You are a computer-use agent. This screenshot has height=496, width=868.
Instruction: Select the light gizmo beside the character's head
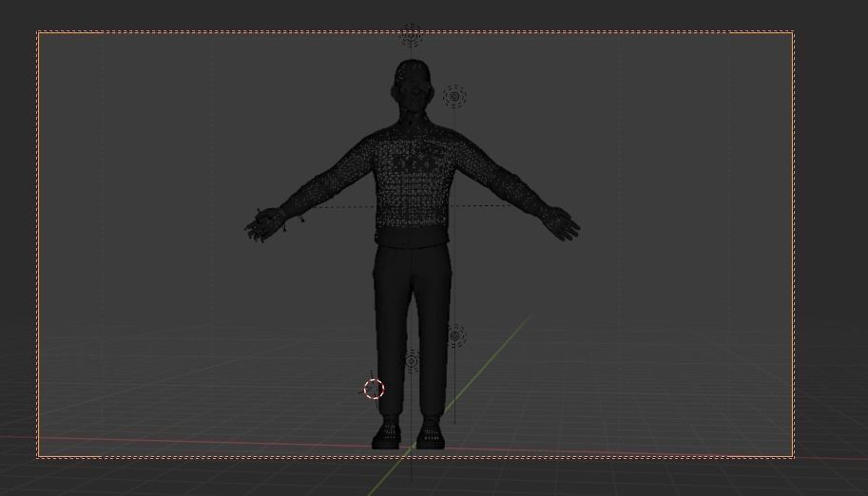click(454, 96)
